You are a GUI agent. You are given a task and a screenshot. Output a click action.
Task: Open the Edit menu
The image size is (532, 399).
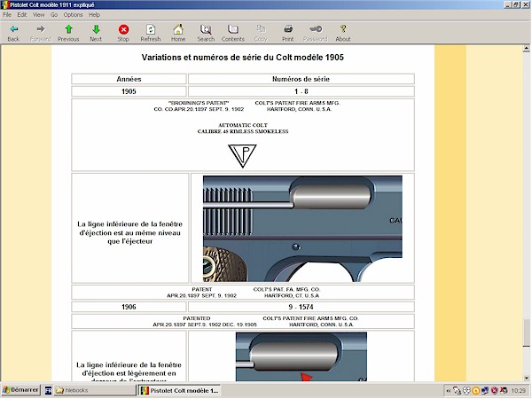pos(21,14)
